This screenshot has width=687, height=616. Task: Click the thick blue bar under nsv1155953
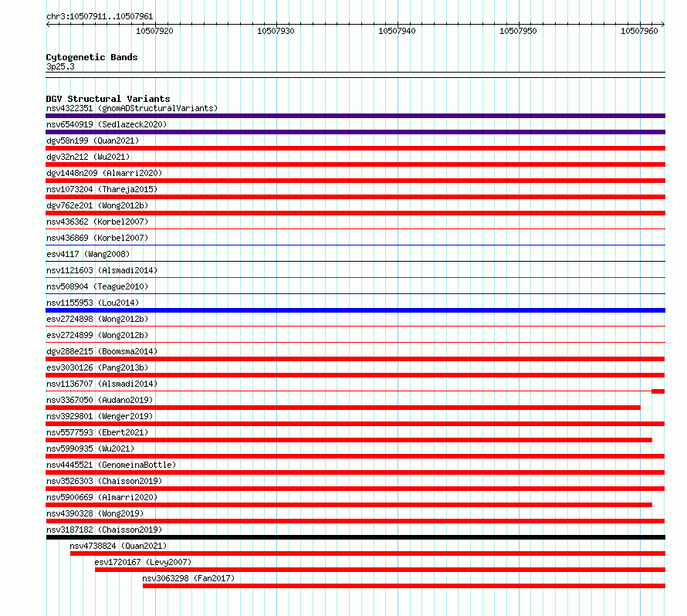pos(355,310)
